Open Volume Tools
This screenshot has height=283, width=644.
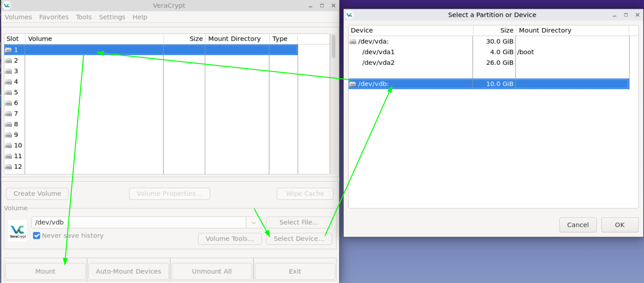point(230,239)
